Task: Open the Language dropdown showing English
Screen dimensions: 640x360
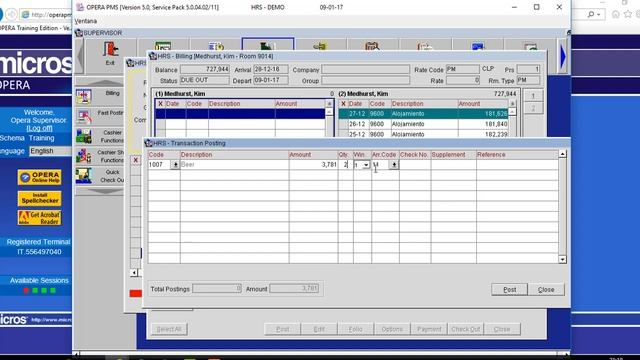Action: [50, 151]
